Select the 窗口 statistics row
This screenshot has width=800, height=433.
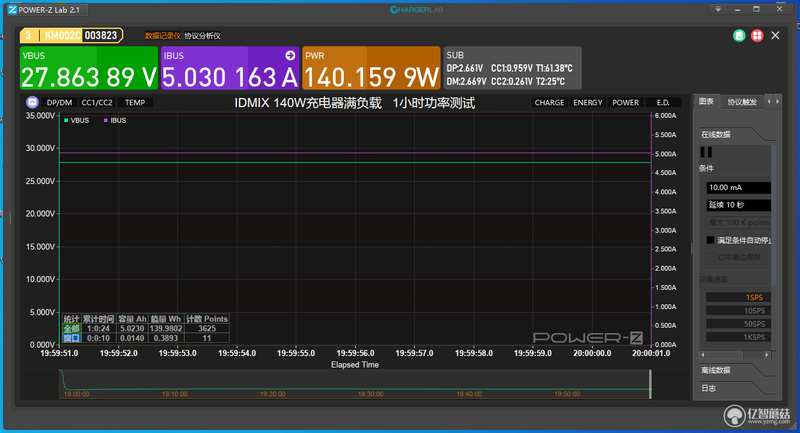coord(145,338)
